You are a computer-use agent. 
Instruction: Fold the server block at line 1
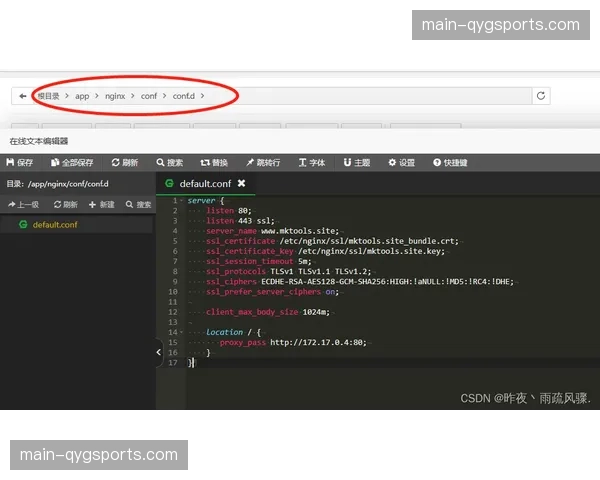point(182,201)
